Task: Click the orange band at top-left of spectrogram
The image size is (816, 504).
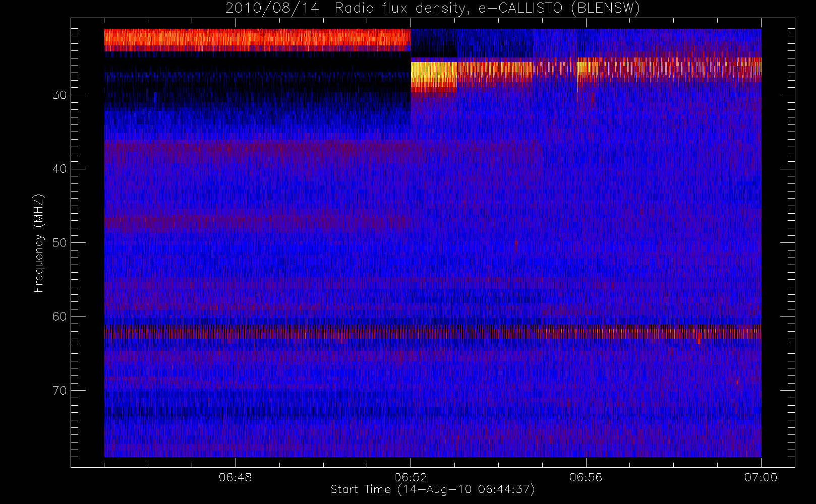Action: [257, 39]
